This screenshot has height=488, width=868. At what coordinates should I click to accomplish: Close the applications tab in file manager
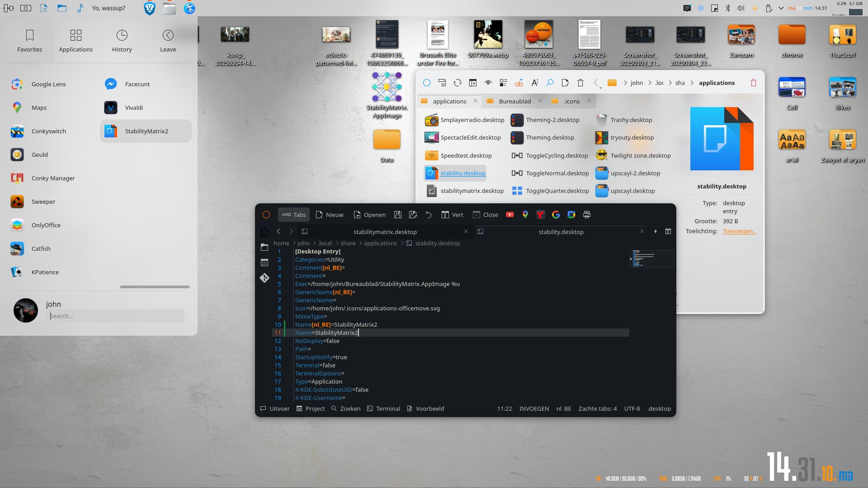tap(476, 101)
